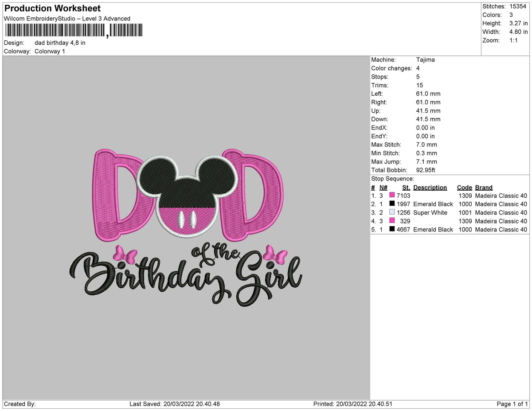Click code 1001 in the Super White row

[x=465, y=212]
